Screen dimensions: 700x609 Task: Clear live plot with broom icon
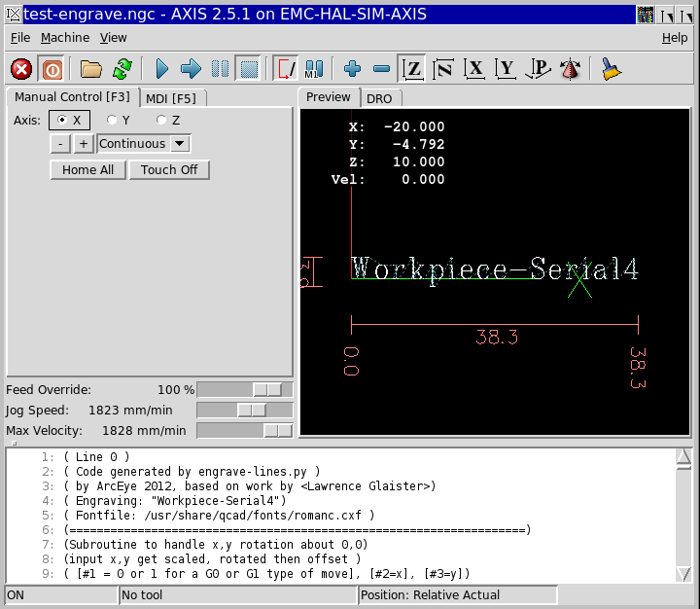tap(611, 69)
